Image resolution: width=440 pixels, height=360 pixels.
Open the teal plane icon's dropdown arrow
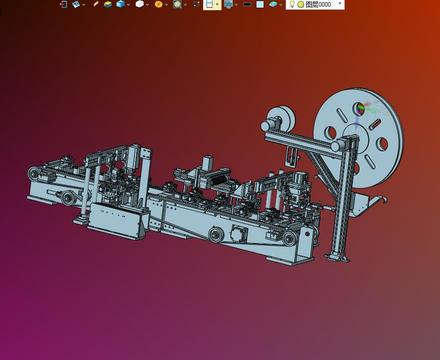(x=281, y=5)
